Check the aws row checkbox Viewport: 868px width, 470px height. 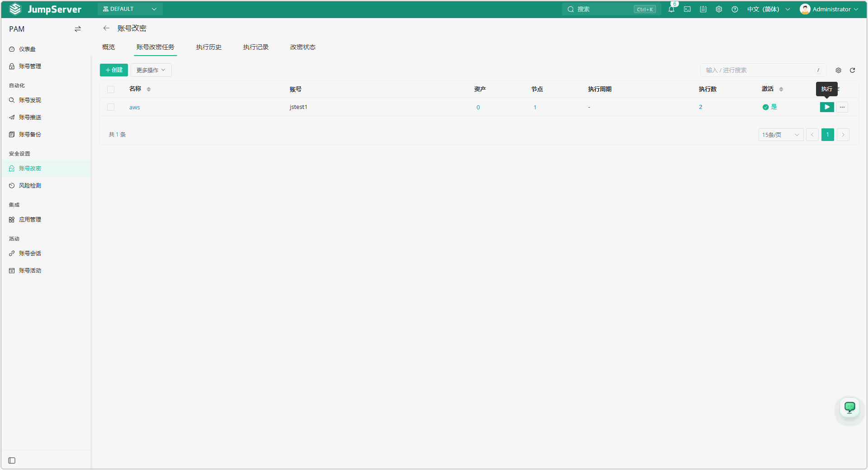coord(111,107)
